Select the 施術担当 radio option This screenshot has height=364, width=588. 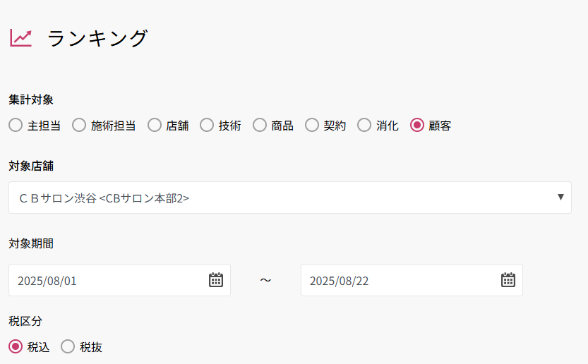pos(79,126)
